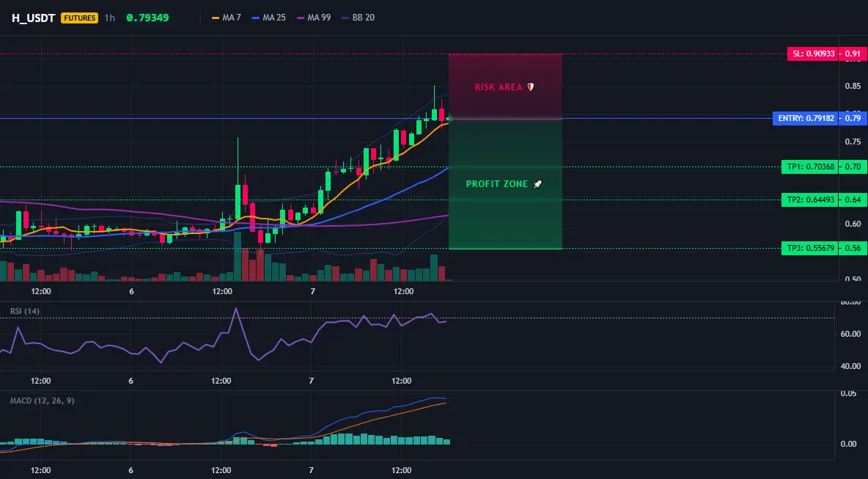
Task: Click the SL: 0.90933 price label
Action: (812, 54)
